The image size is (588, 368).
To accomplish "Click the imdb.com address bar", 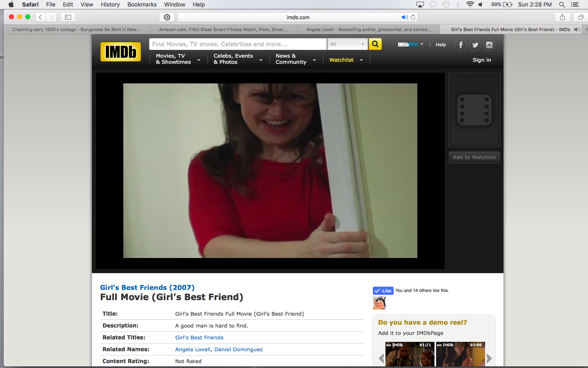I will (298, 17).
